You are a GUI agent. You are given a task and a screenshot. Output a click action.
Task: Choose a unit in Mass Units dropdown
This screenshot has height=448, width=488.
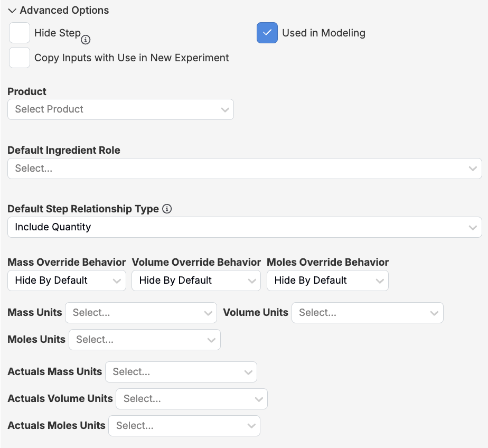pyautogui.click(x=140, y=313)
